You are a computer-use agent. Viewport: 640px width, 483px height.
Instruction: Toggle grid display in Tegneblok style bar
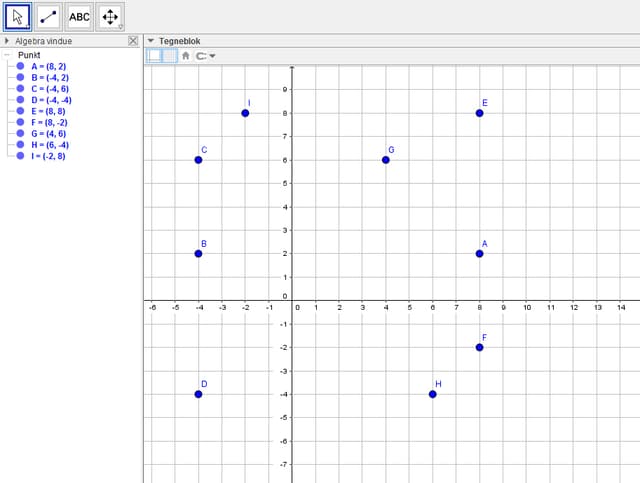[x=170, y=56]
